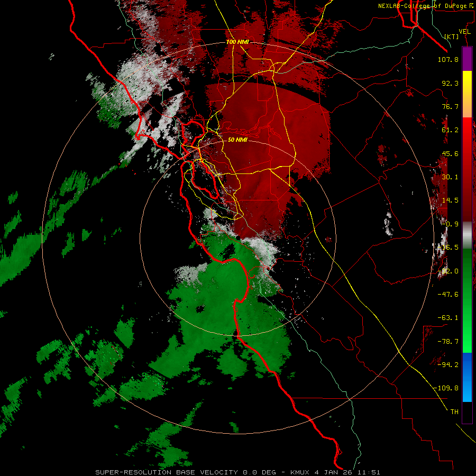This screenshot has height=476, width=476.
Task: Click the 107.8 value on velocity scale
Action: click(x=448, y=59)
